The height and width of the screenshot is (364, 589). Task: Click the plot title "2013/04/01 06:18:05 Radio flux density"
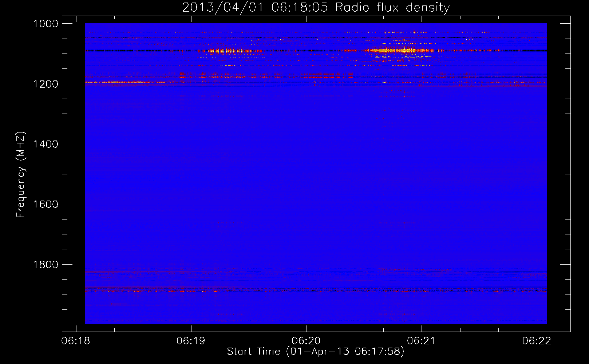316,7
